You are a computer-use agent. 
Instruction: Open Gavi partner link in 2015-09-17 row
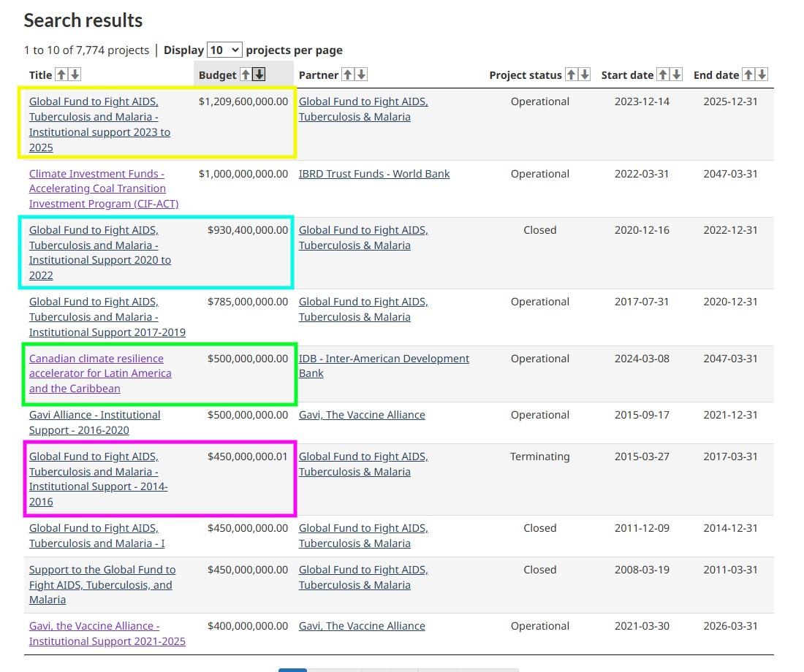[362, 415]
